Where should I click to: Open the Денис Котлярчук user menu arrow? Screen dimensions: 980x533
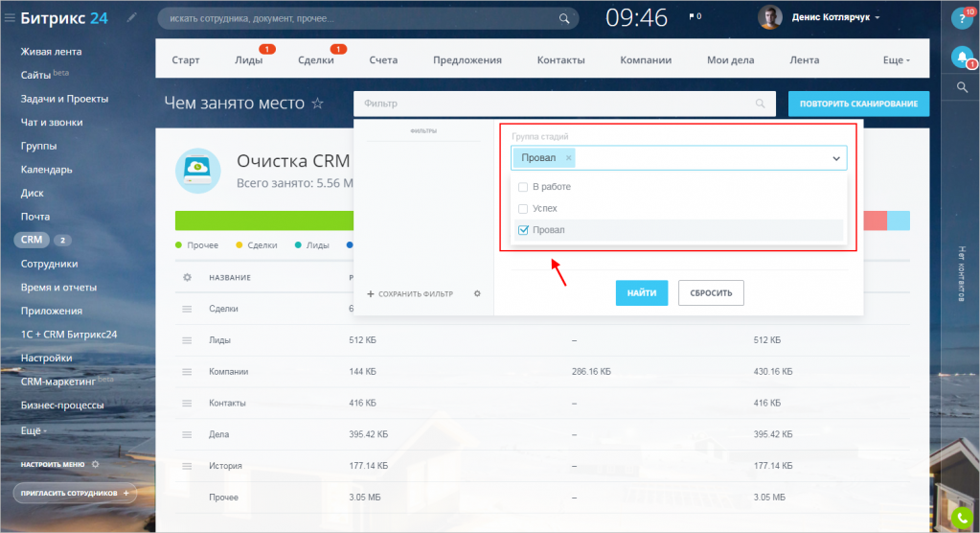pyautogui.click(x=877, y=17)
